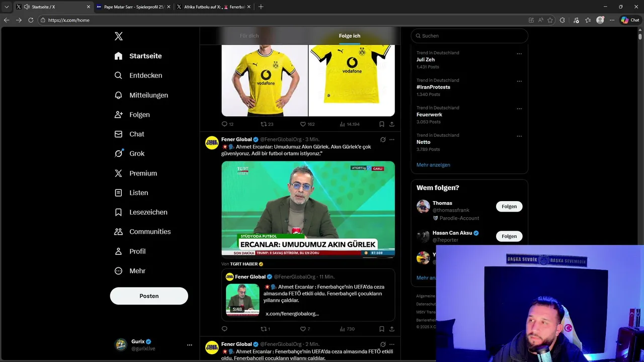This screenshot has width=644, height=362.
Task: Open the Fener Global avatar on the 3 Min. post
Action: [x=212, y=143]
